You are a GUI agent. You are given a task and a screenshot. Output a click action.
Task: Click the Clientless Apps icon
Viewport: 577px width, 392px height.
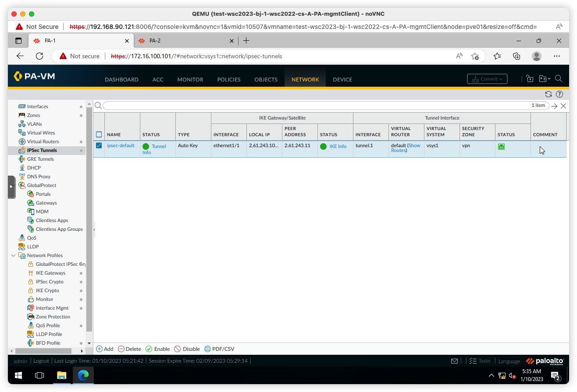[31, 220]
